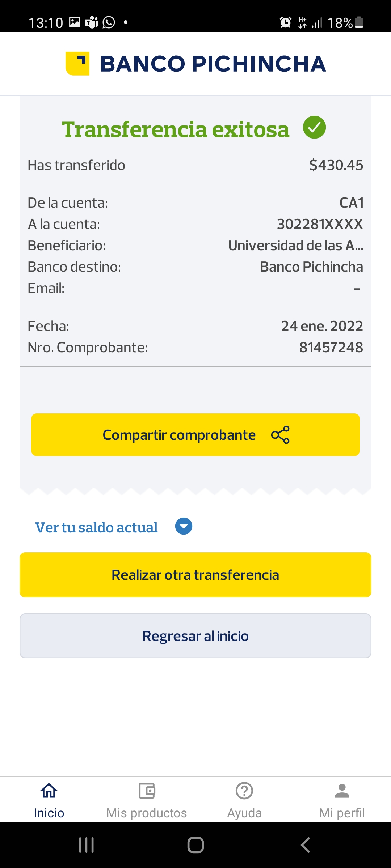Open Android recent apps button
The image size is (391, 868).
[87, 845]
